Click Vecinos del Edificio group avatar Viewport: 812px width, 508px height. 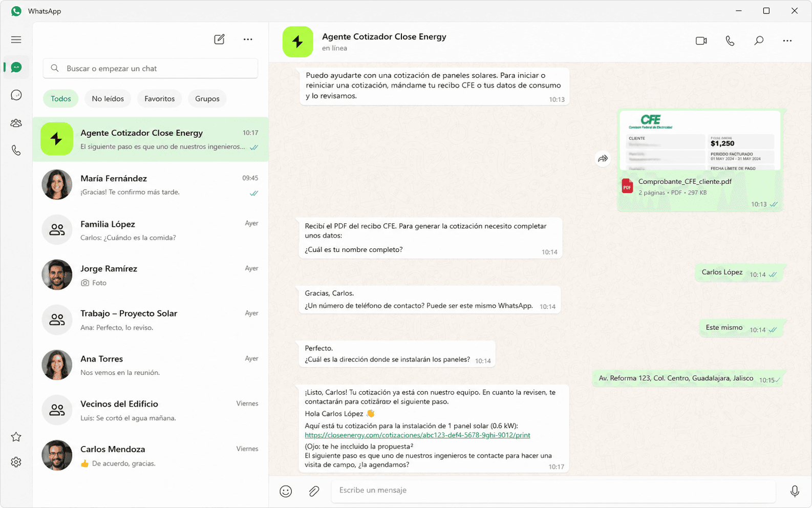[57, 410]
